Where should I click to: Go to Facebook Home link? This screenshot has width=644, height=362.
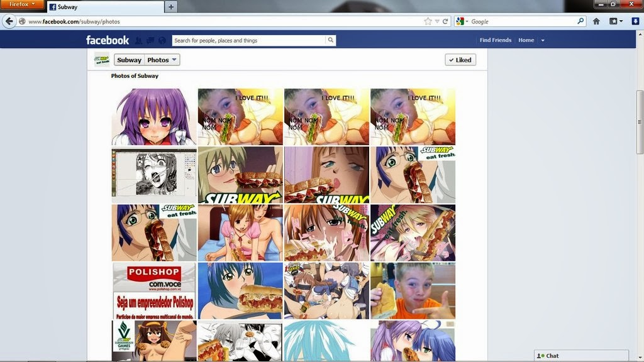click(x=526, y=40)
